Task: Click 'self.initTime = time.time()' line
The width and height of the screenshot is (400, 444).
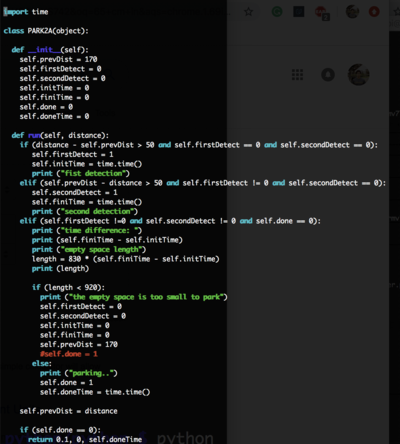Action: pos(87,164)
